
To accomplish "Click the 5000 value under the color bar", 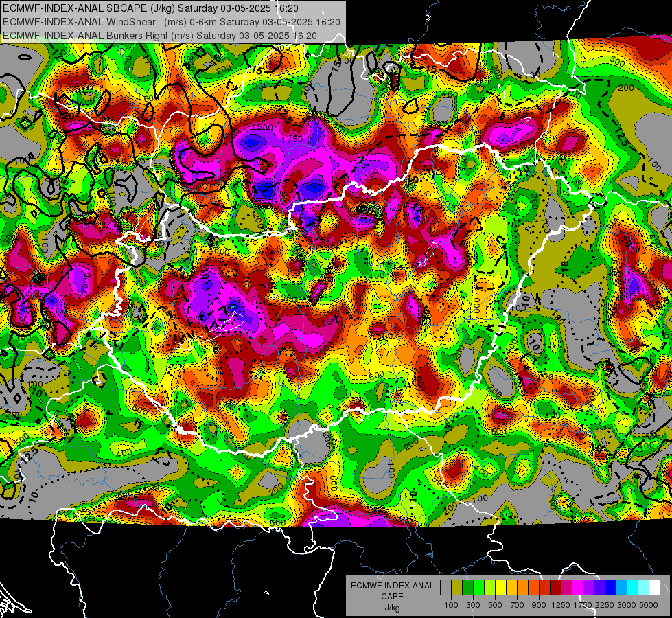I will (x=649, y=605).
